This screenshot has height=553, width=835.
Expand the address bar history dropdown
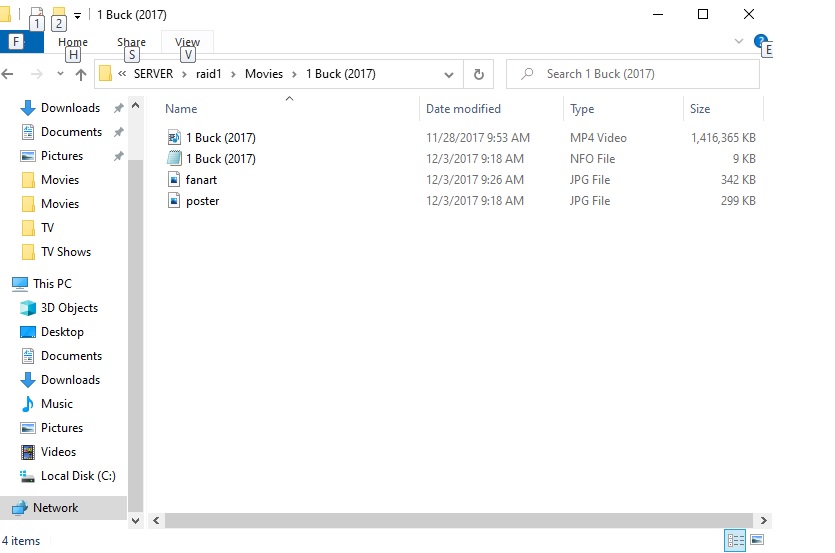click(449, 74)
